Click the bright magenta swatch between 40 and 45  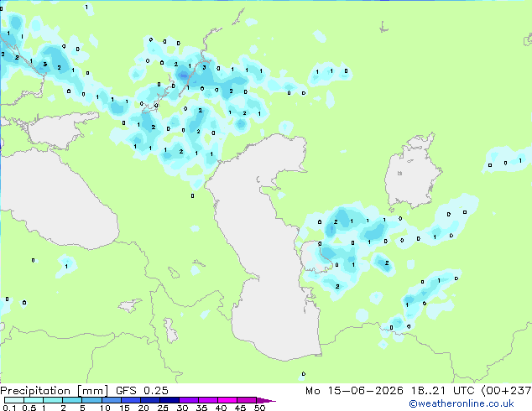227,400
